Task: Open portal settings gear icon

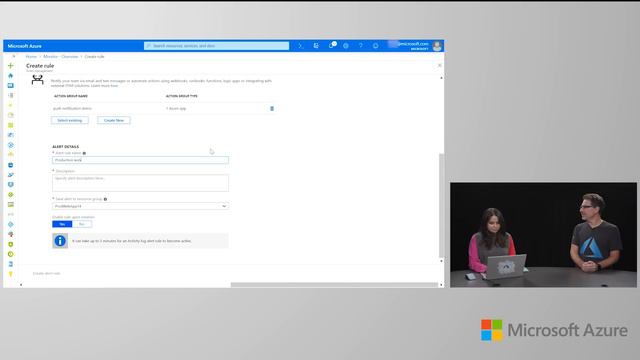Action: pyautogui.click(x=346, y=46)
